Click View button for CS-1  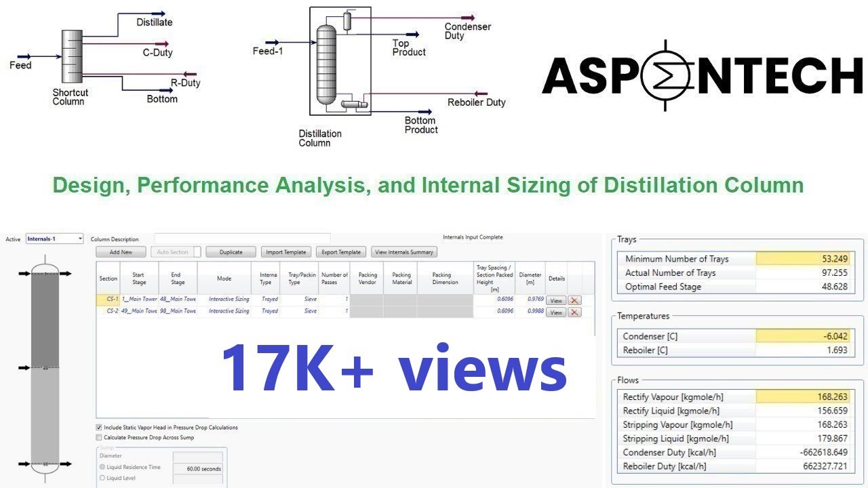tap(556, 300)
